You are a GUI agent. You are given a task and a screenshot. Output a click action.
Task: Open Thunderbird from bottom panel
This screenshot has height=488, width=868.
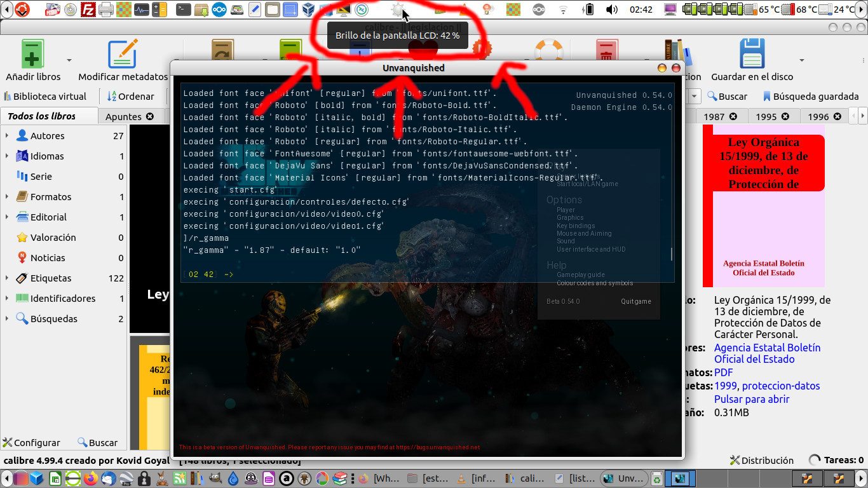(107, 478)
